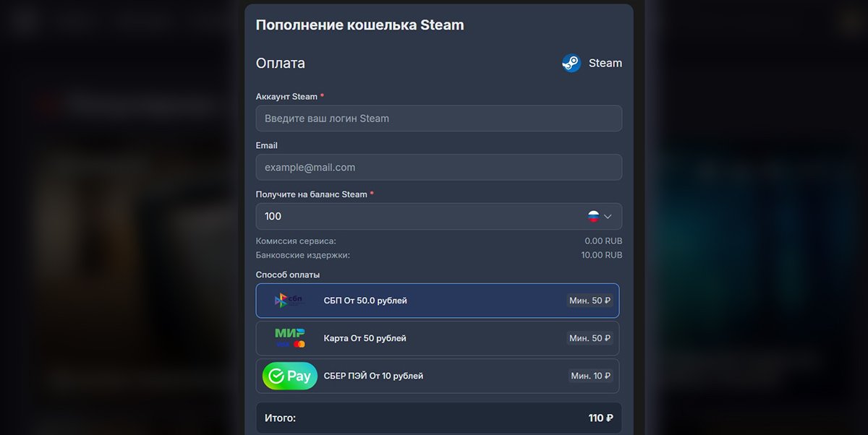Screen dimensions: 868x435
Task: Click the Пополнение кошелька Steam heading
Action: (x=359, y=25)
